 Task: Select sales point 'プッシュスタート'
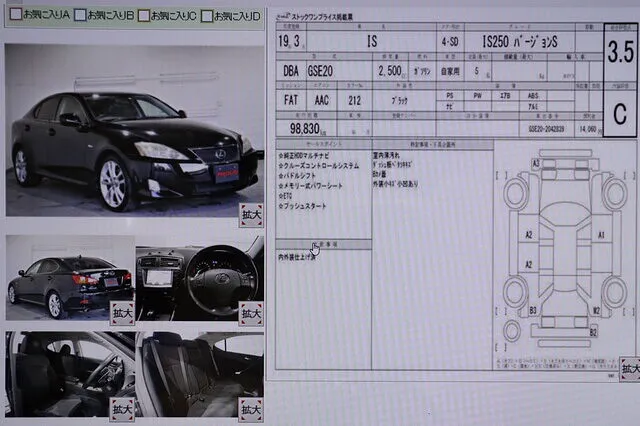point(302,206)
